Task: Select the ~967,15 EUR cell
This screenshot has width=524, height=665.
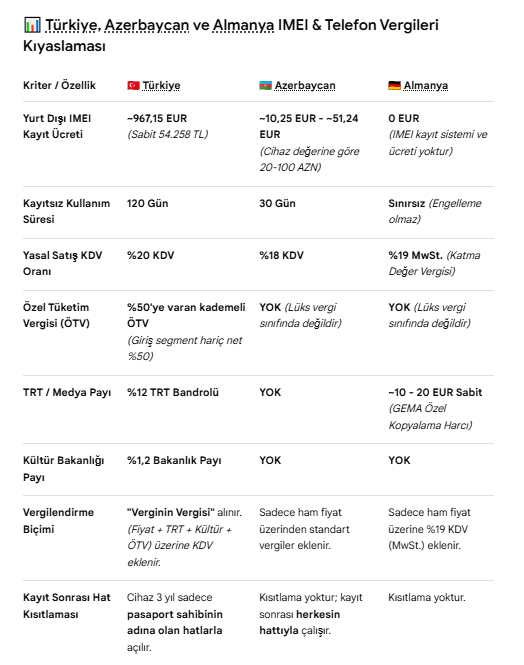Action: (x=157, y=118)
